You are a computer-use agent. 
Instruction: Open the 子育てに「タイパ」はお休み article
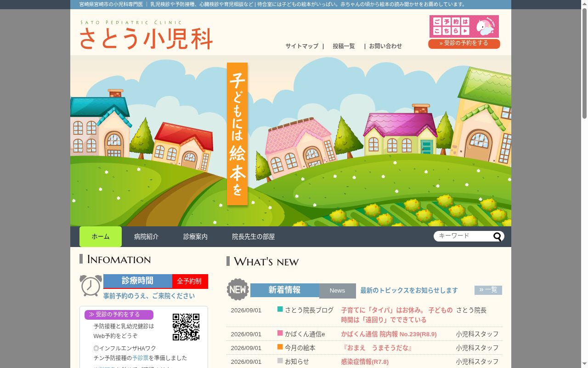pyautogui.click(x=396, y=315)
